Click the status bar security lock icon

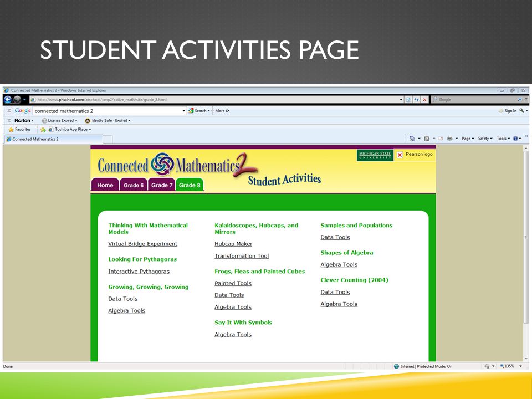(x=487, y=366)
